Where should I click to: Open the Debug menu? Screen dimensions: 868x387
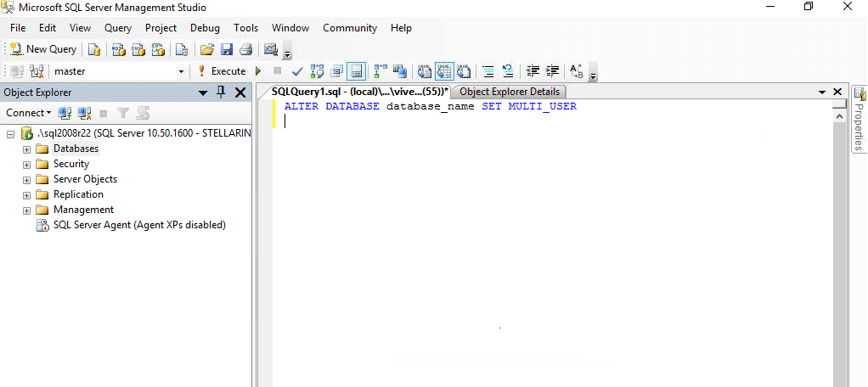[205, 28]
